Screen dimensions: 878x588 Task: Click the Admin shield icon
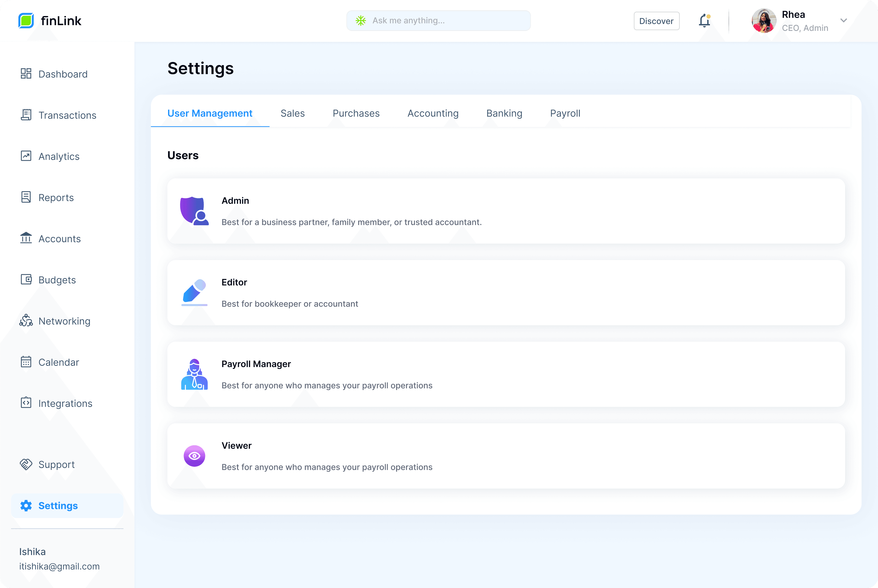[x=194, y=211]
